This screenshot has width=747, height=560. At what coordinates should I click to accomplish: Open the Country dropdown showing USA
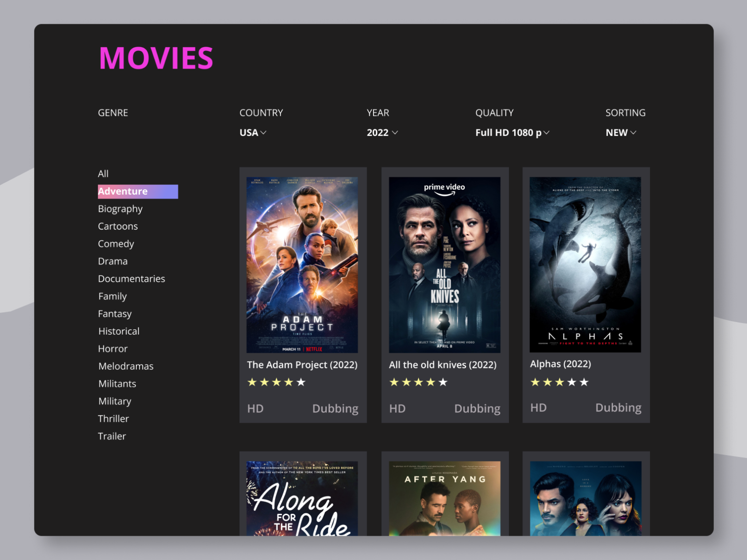253,133
